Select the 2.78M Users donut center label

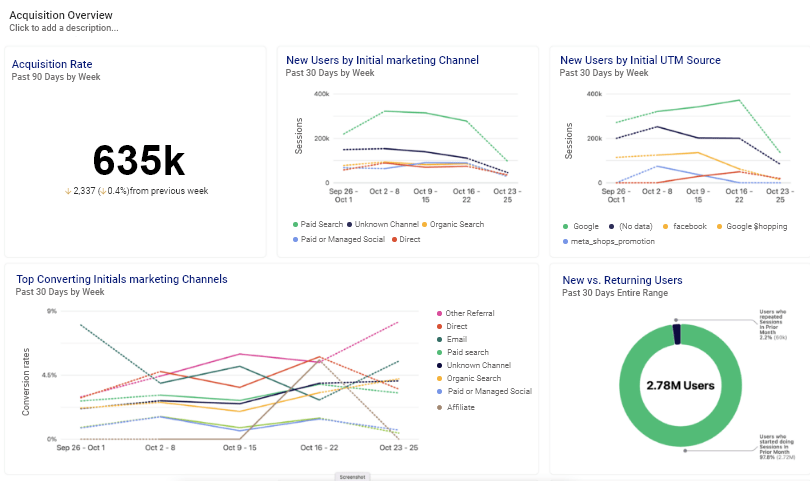tap(680, 385)
